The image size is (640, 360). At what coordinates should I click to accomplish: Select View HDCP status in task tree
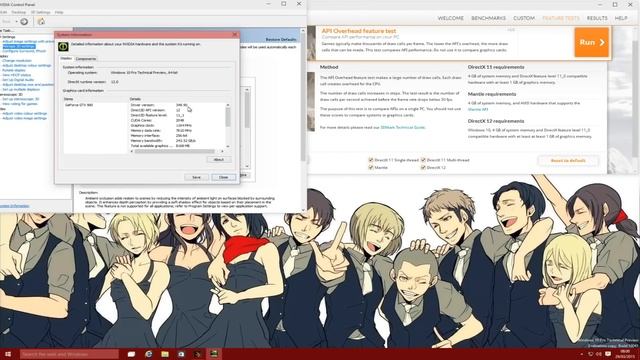point(17,75)
